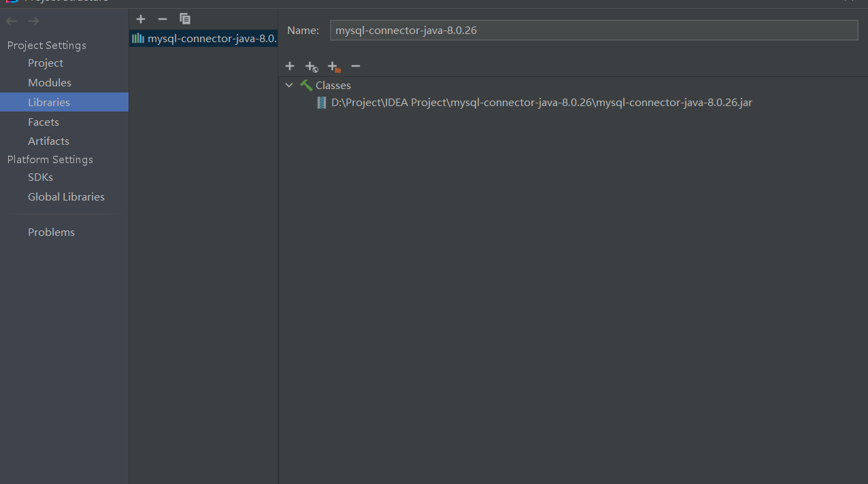Open the Global Libraries settings
The image size is (868, 484).
pyautogui.click(x=66, y=196)
